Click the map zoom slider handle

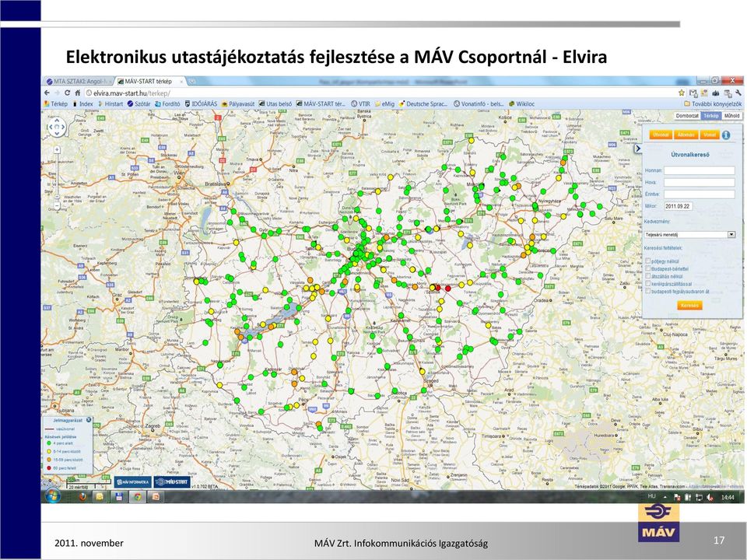(x=57, y=197)
